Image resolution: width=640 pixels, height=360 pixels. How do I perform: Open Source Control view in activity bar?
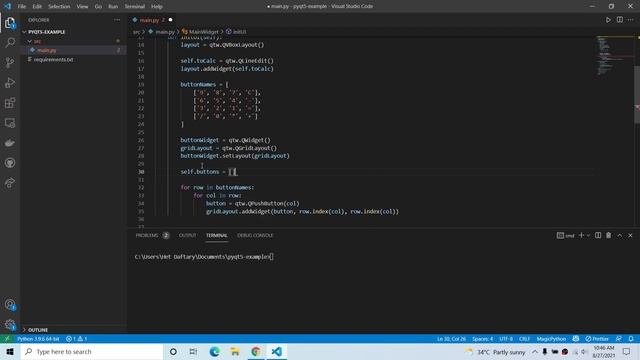[x=10, y=62]
